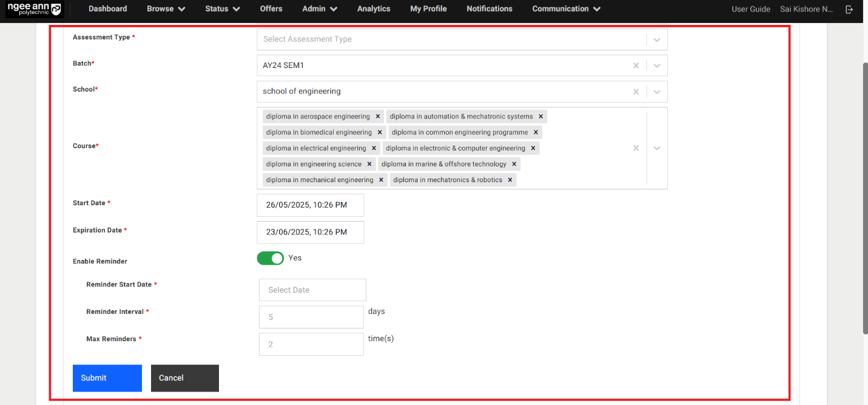Open the Communication menu
868x405 pixels.
click(566, 9)
